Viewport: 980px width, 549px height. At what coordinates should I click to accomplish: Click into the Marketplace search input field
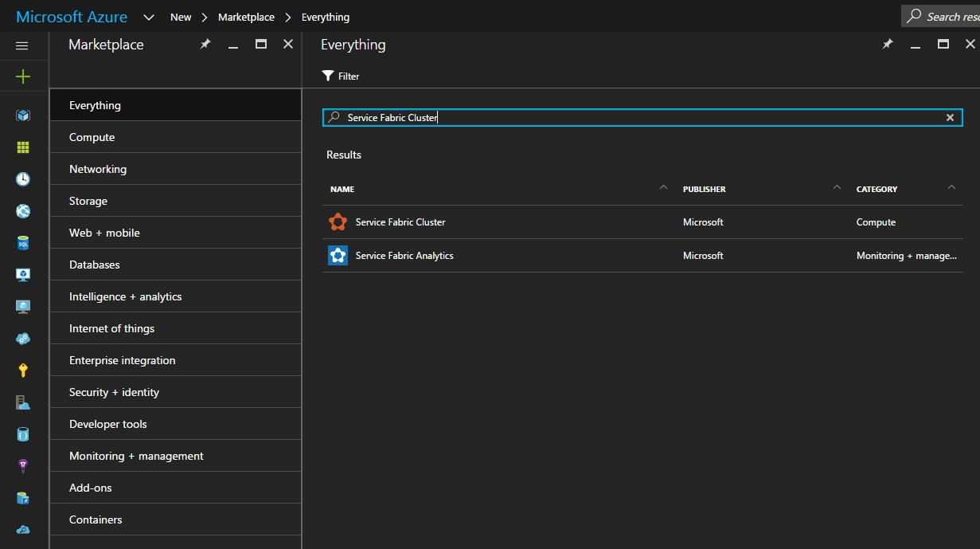point(642,117)
